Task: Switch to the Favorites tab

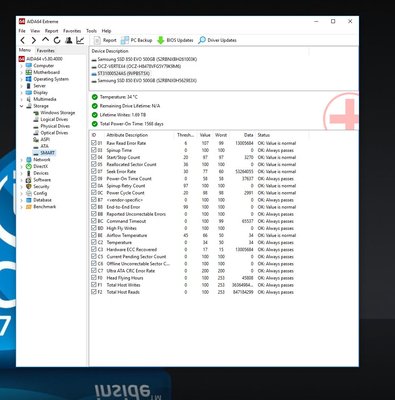Action: tap(45, 51)
